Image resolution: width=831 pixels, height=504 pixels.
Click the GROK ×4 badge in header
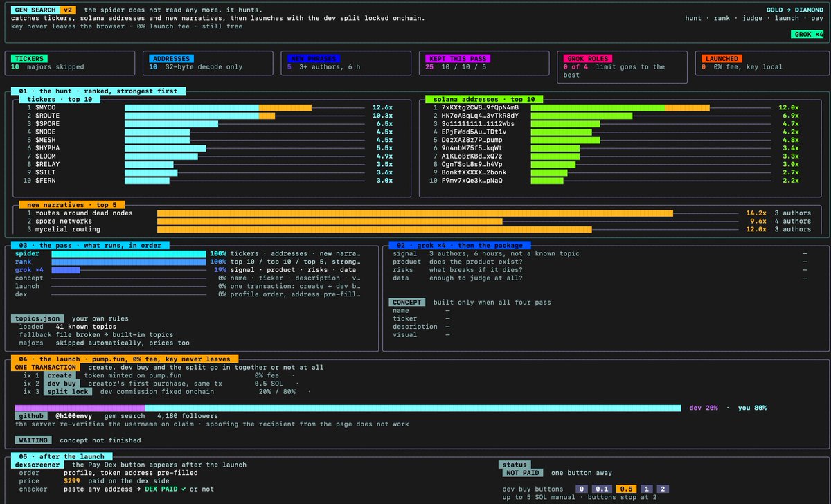point(807,35)
